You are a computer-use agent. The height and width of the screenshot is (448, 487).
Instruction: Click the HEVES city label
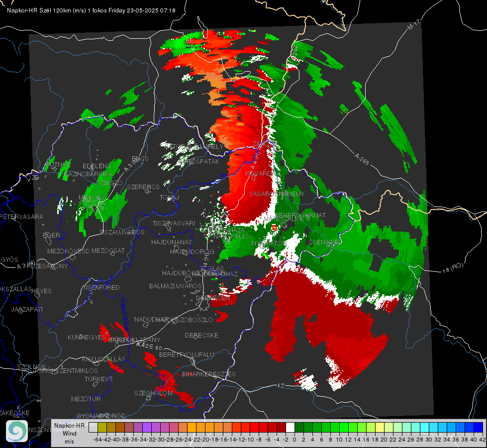42,291
